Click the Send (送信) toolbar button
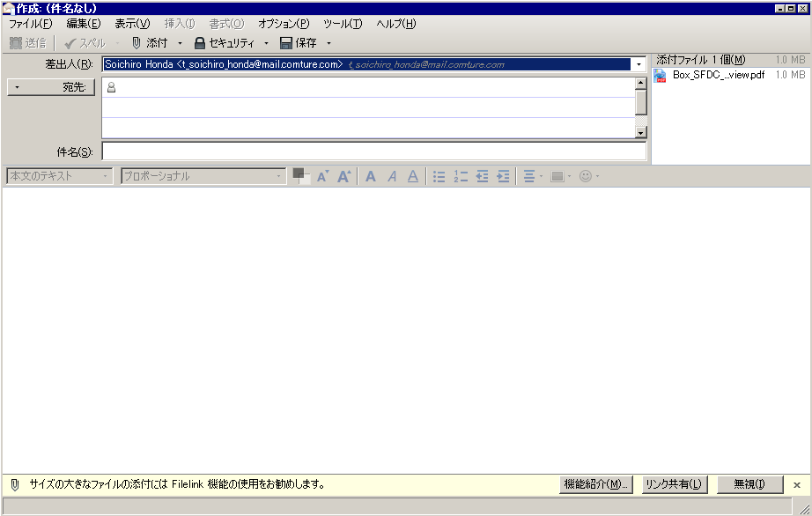Image resolution: width=812 pixels, height=516 pixels. (28, 43)
